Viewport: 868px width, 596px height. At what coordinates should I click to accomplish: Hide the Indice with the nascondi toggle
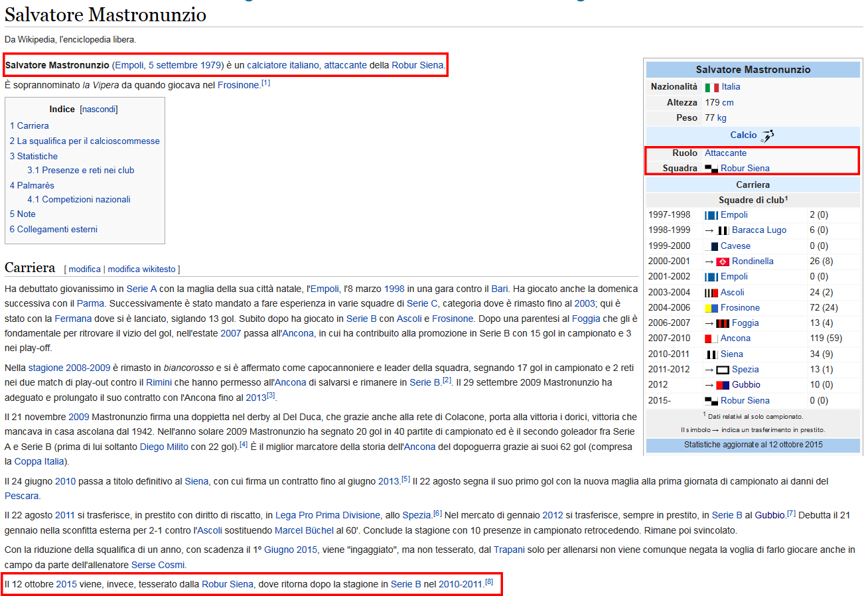coord(99,109)
